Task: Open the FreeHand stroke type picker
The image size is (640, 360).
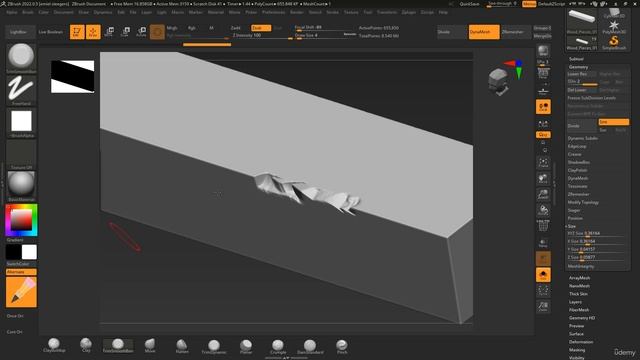Action: [21, 90]
